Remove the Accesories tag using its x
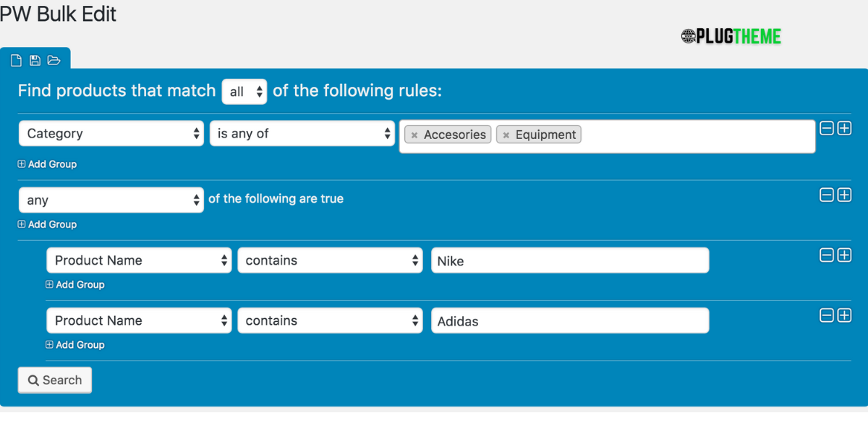 414,135
